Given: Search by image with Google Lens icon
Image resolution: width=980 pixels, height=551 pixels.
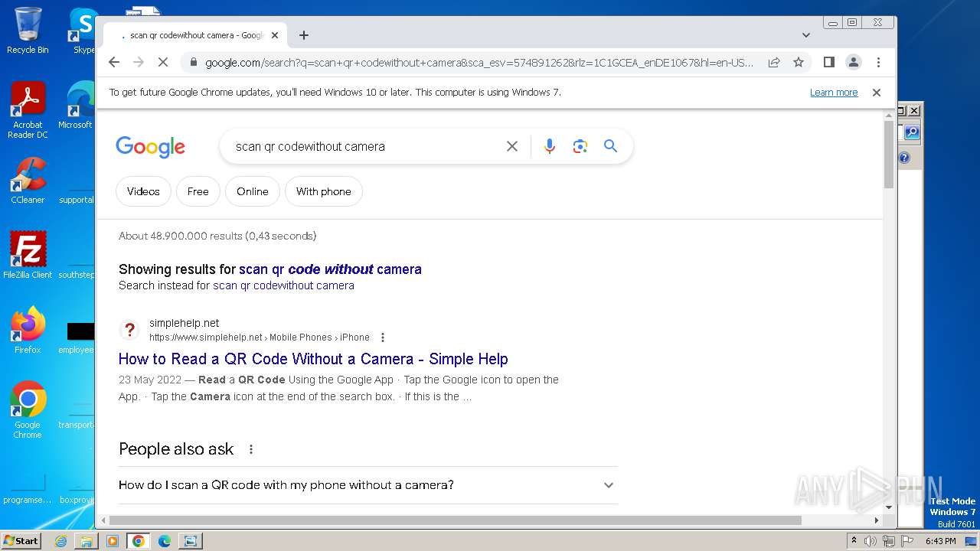Looking at the screenshot, I should click(x=580, y=146).
